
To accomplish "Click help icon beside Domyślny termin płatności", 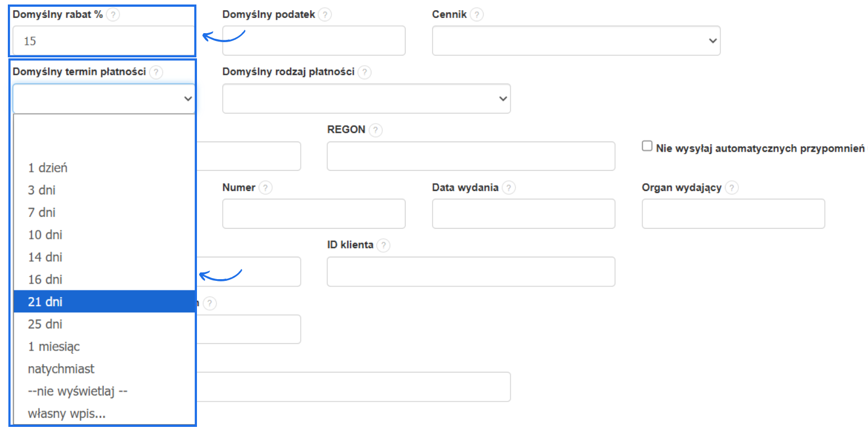I will tap(157, 72).
